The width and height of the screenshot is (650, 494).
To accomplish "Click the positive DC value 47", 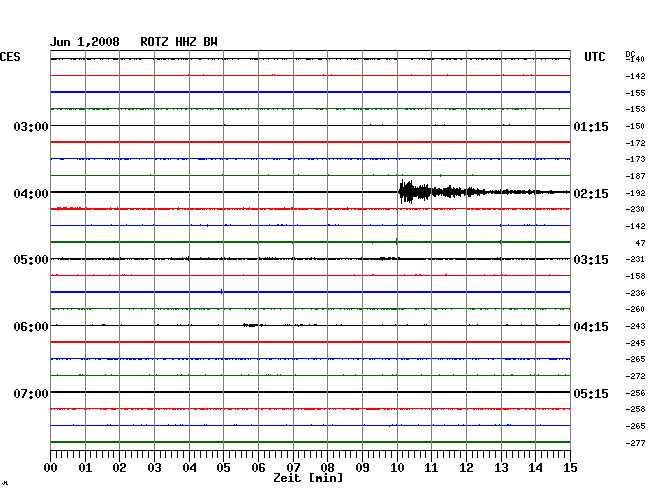I will coord(640,243).
